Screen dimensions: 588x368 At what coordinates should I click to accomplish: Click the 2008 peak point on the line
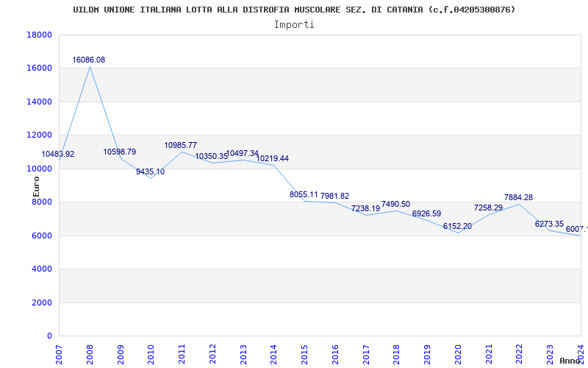point(90,66)
